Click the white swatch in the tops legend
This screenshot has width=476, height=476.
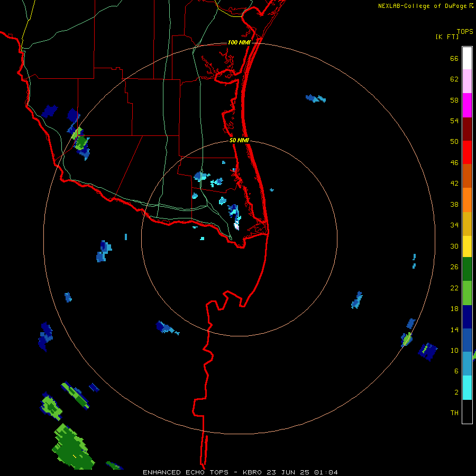coord(467,58)
